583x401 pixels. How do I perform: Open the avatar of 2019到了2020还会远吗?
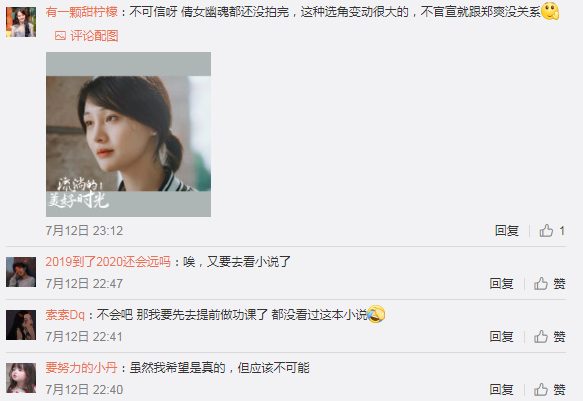(21, 272)
